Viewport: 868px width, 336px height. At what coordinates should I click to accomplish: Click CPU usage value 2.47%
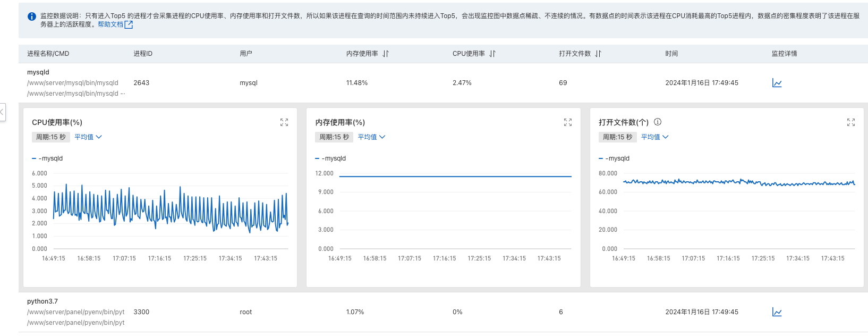coord(462,83)
